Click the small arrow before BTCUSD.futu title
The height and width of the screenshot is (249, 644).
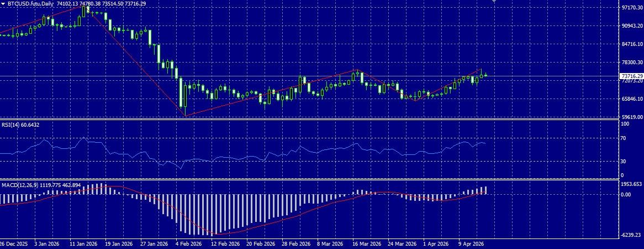pos(4,3)
